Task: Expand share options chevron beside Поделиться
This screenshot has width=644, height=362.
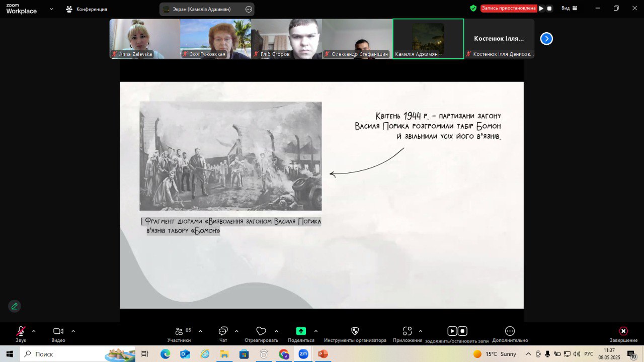Action: 316,331
